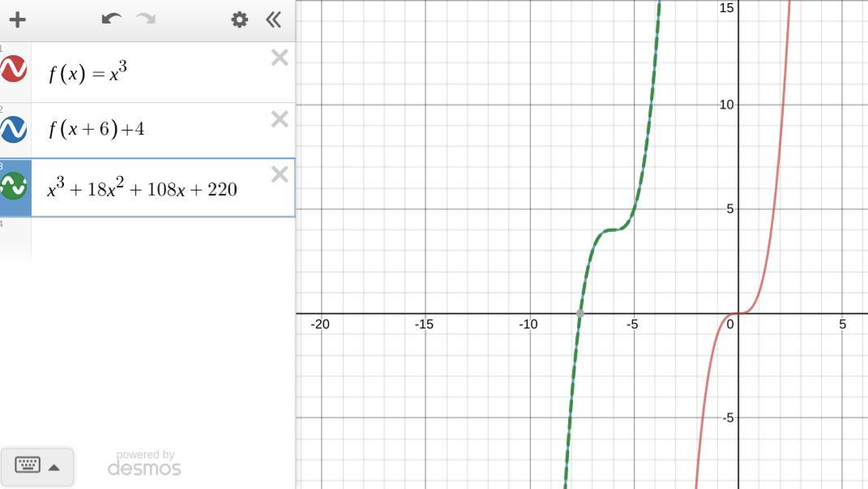The height and width of the screenshot is (489, 868).
Task: Click the red cubic curve near the origin
Action: point(738,314)
